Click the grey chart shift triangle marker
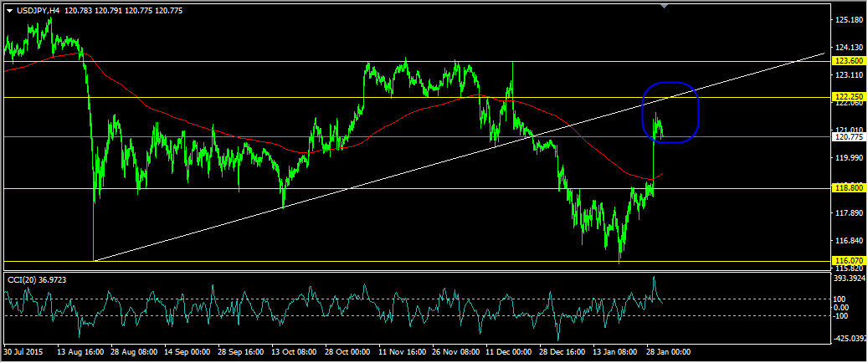 (665, 6)
